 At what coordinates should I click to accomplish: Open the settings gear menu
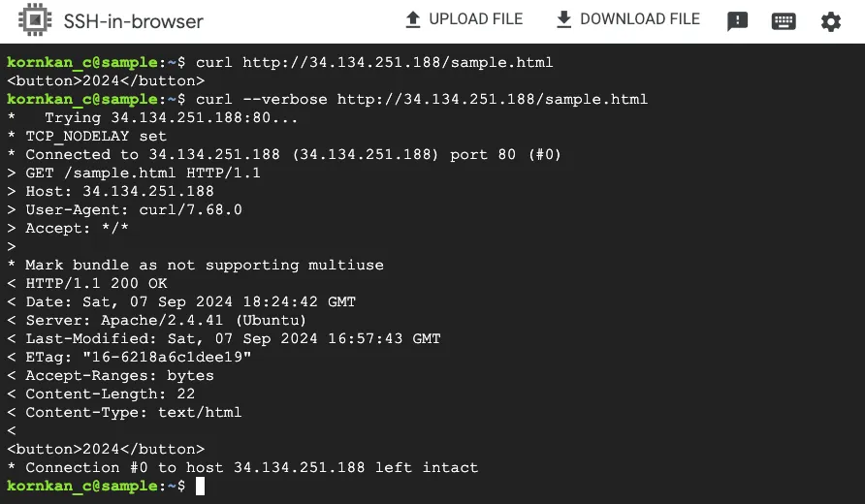coord(831,21)
